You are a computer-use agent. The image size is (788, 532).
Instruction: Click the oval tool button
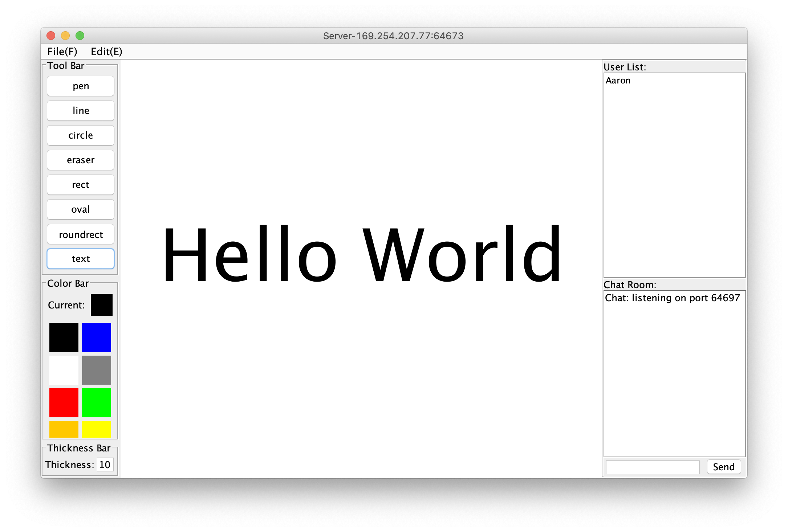[80, 209]
